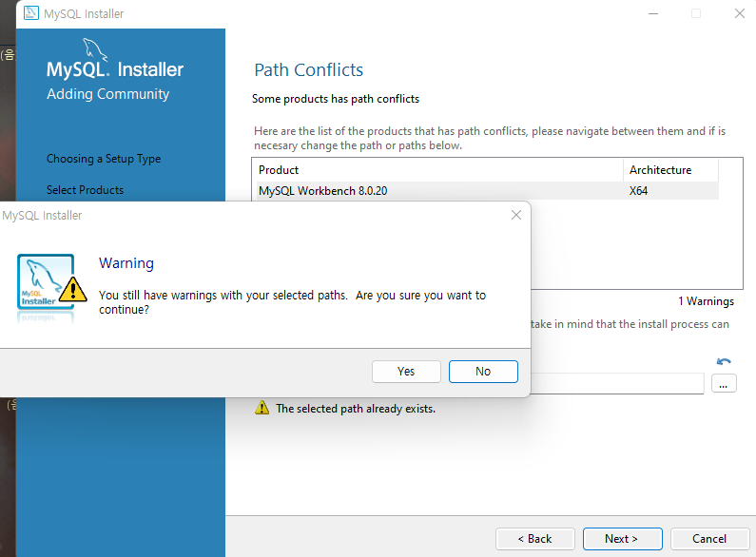Click the X64 architecture cell
Screen dimensions: 756x557
638,191
